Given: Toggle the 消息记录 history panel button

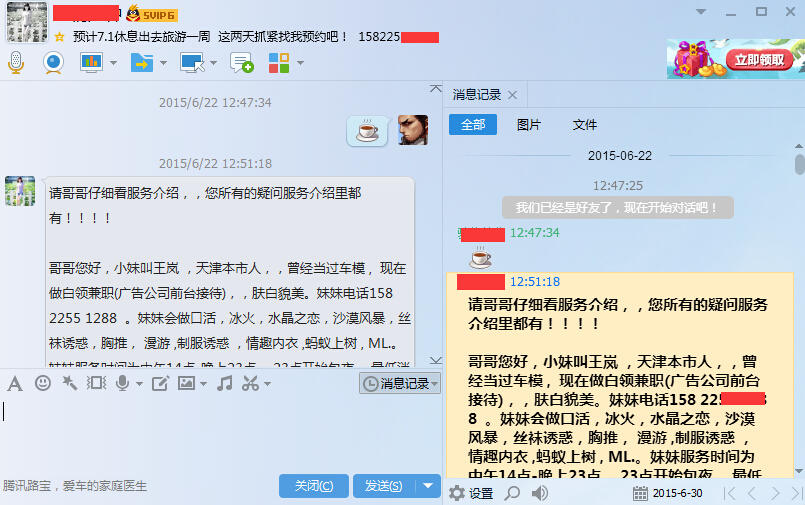Looking at the screenshot, I should [x=399, y=383].
